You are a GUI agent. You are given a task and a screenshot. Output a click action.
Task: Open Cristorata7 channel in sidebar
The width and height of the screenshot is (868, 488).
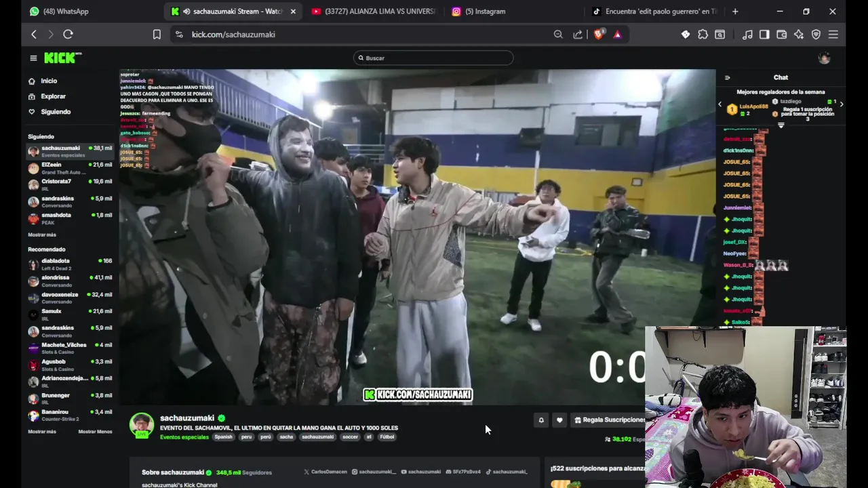click(x=70, y=184)
